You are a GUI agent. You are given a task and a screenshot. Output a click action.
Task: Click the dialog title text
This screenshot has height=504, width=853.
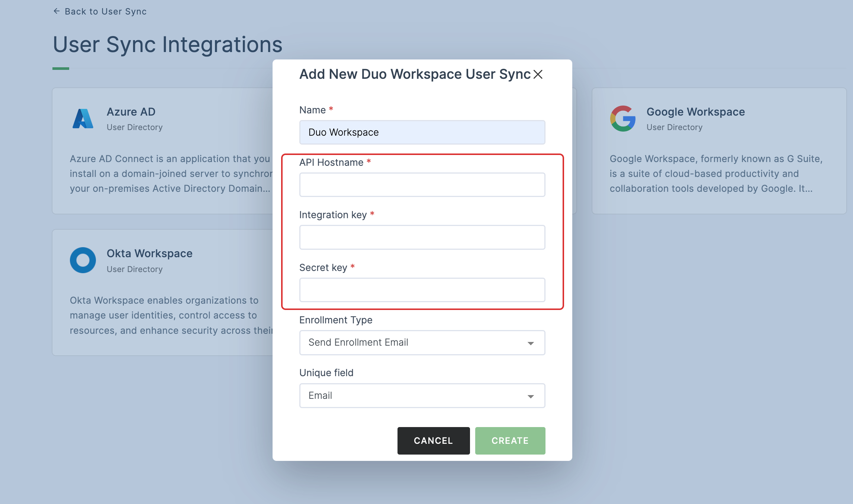(x=415, y=74)
